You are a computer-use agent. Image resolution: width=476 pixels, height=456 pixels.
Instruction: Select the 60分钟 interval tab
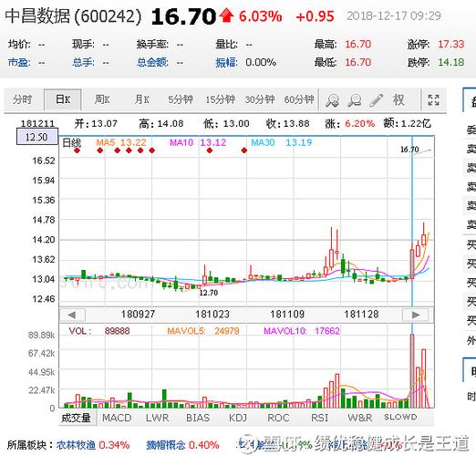299,99
